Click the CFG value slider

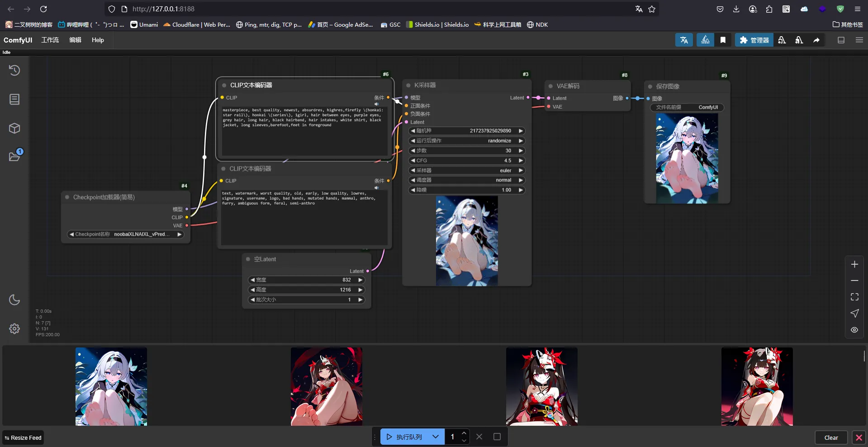coord(466,161)
